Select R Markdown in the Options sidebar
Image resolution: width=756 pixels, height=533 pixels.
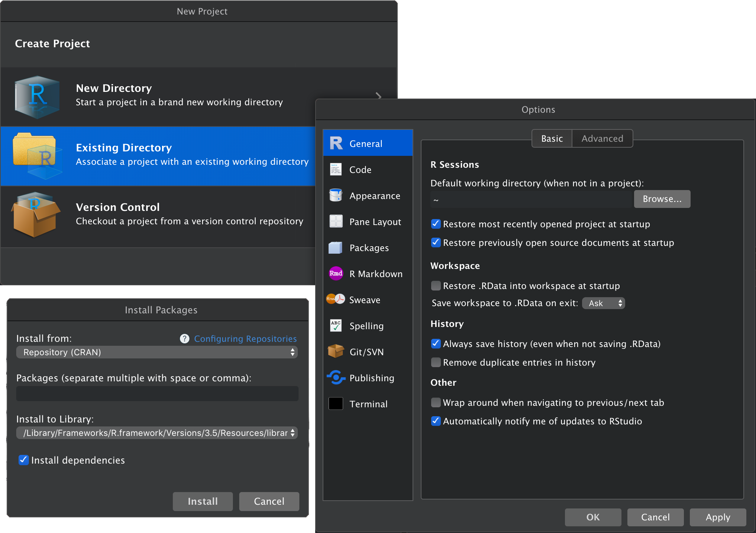(368, 274)
